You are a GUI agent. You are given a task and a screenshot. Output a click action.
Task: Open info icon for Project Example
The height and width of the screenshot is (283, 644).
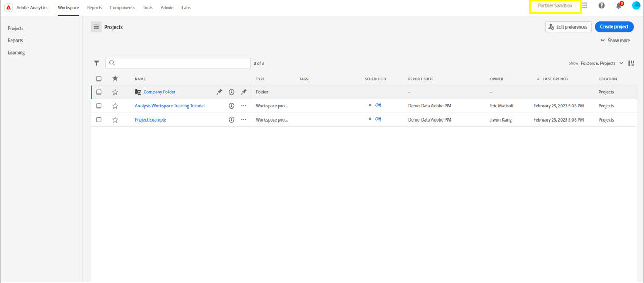[231, 119]
